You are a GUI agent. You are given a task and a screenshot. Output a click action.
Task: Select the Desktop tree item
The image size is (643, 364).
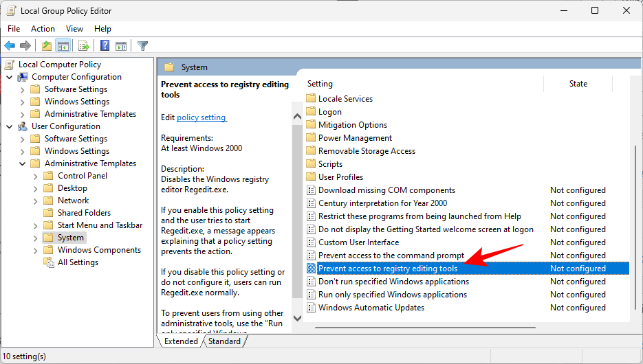72,188
